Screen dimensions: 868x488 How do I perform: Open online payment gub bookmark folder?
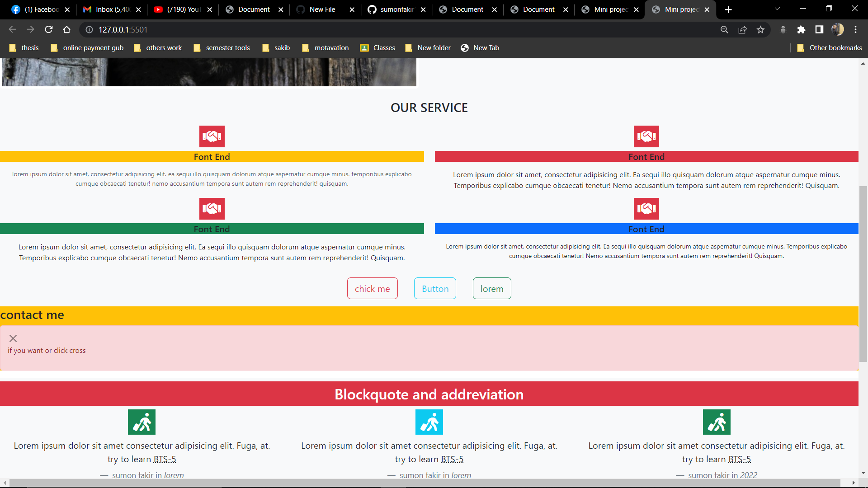pyautogui.click(x=87, y=48)
